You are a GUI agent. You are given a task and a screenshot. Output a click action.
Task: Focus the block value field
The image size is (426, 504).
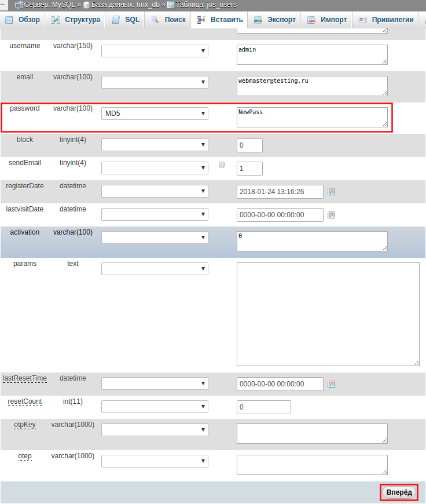tap(249, 145)
